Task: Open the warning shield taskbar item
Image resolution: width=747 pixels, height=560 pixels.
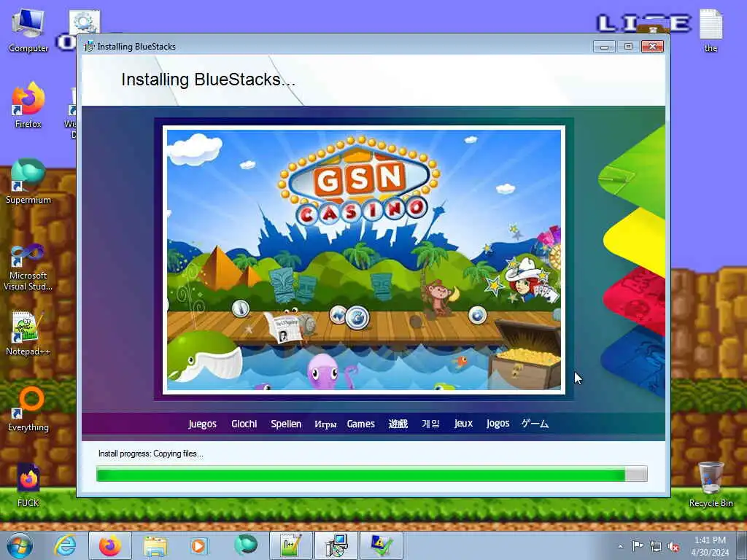Action: pos(382,545)
